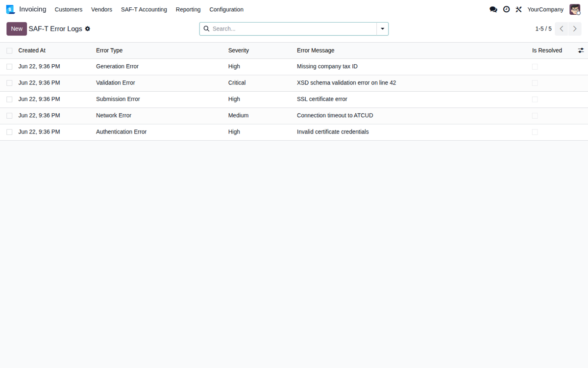
Task: Click the Invalid certificate credentials message
Action: pyautogui.click(x=333, y=132)
